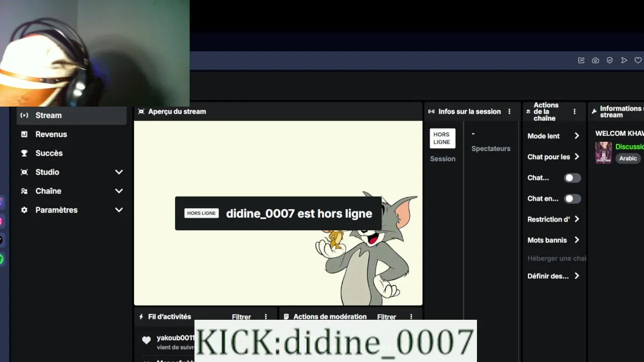Open Infos sur la session options menu

pos(509,112)
